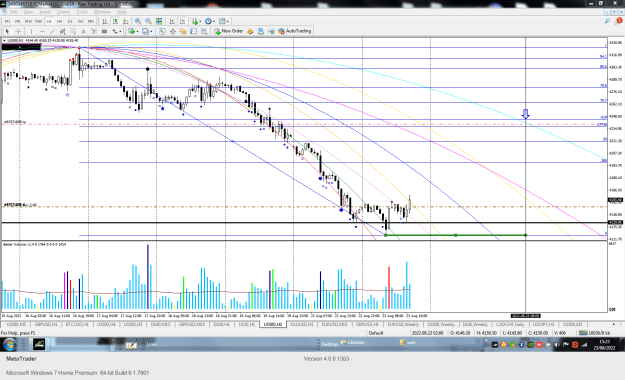Click the connection status '16936/8 kb'
This screenshot has height=380, width=625.
tap(594, 333)
